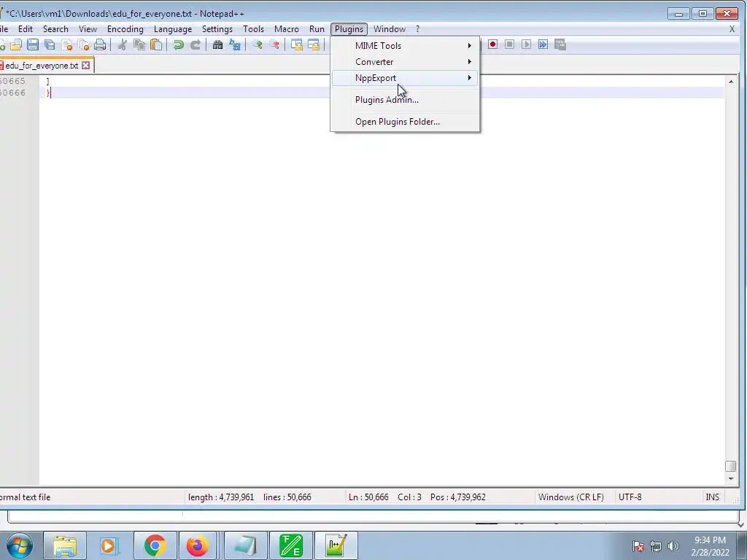Click the Save file toolbar icon
747x560 pixels.
click(32, 44)
